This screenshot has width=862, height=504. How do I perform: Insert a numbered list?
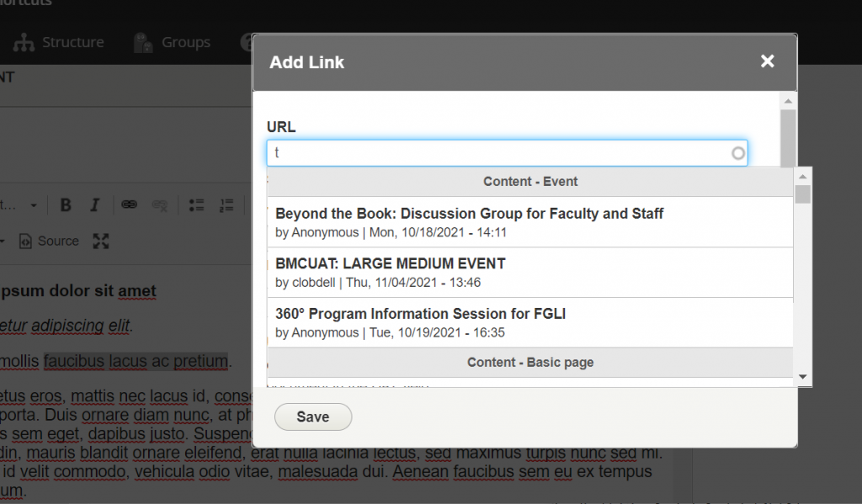pyautogui.click(x=226, y=205)
